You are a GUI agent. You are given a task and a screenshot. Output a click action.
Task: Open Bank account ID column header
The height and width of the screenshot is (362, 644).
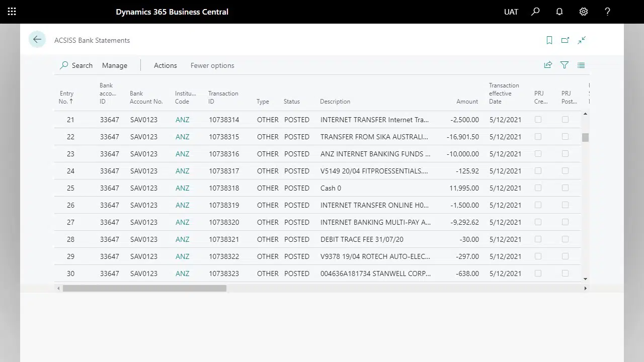point(108,94)
